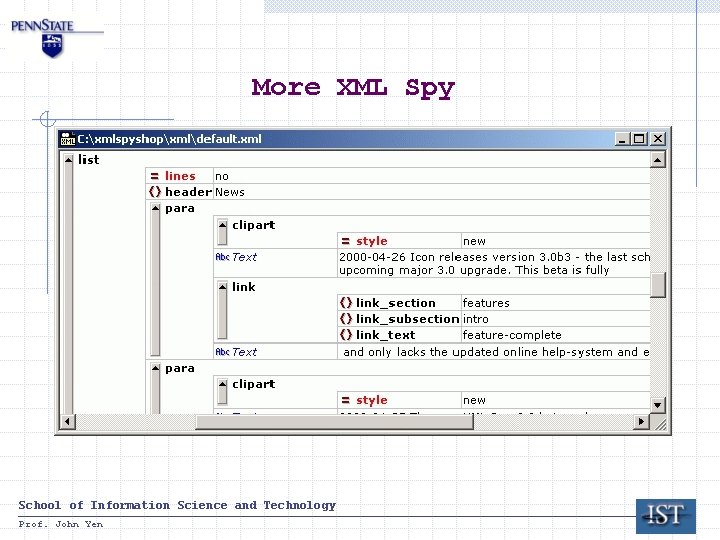The image size is (720, 540).
Task: Click the first style attribute equals icon
Action: click(x=346, y=241)
